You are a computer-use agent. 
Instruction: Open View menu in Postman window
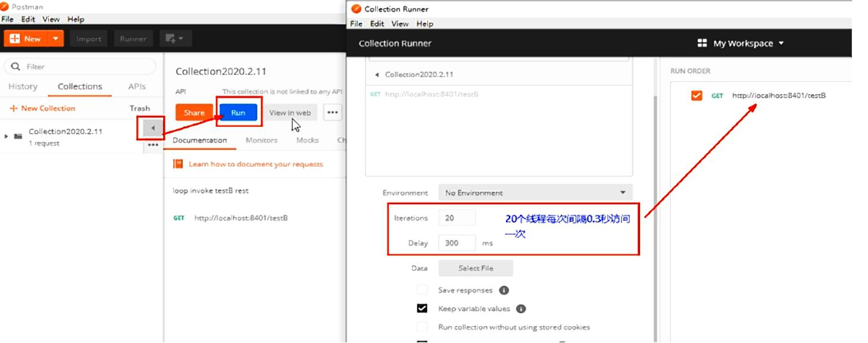pos(51,19)
